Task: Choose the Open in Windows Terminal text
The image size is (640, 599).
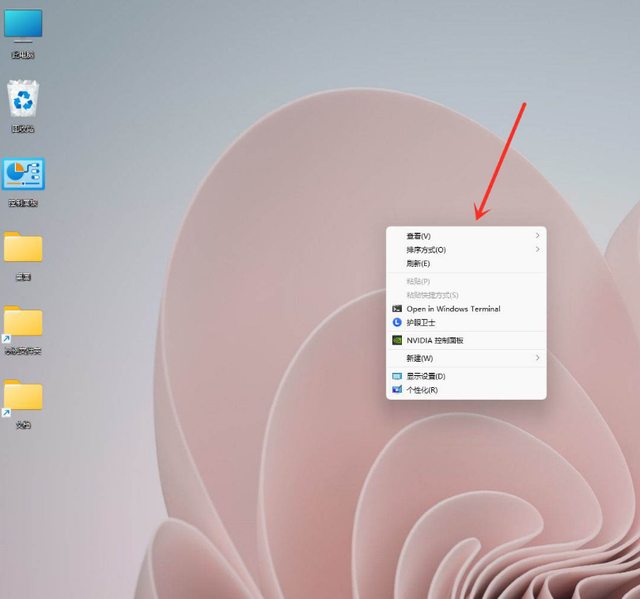Action: coord(453,309)
